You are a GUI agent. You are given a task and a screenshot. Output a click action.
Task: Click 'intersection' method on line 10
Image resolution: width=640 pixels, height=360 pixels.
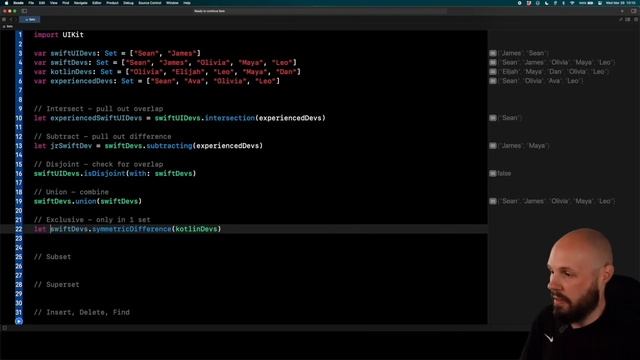[x=230, y=118]
